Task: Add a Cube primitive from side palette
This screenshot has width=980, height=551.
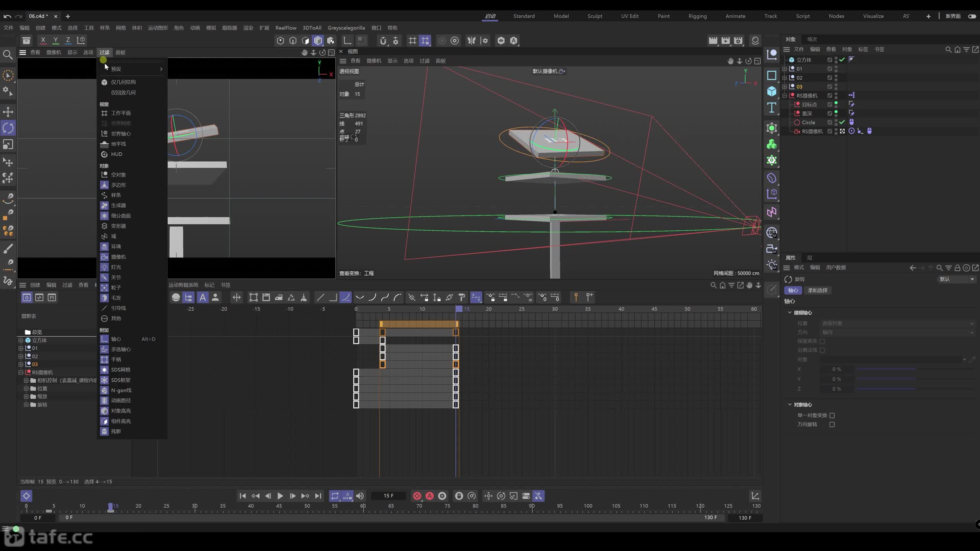Action: coord(772,91)
